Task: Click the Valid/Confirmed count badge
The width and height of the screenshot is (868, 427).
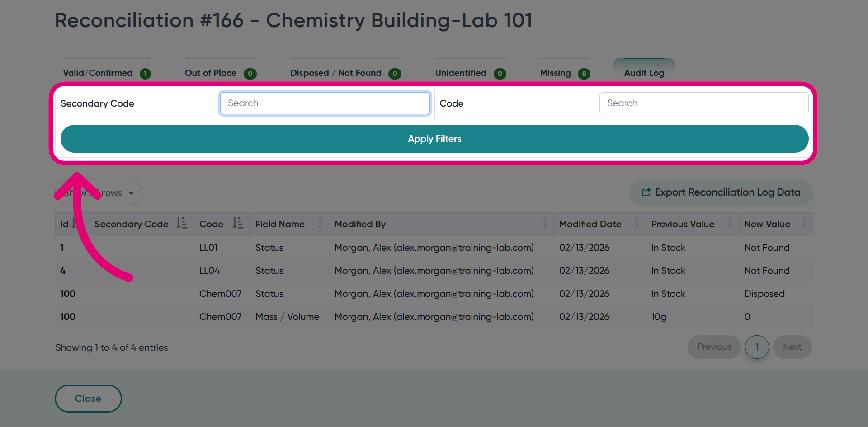Action: click(x=145, y=74)
